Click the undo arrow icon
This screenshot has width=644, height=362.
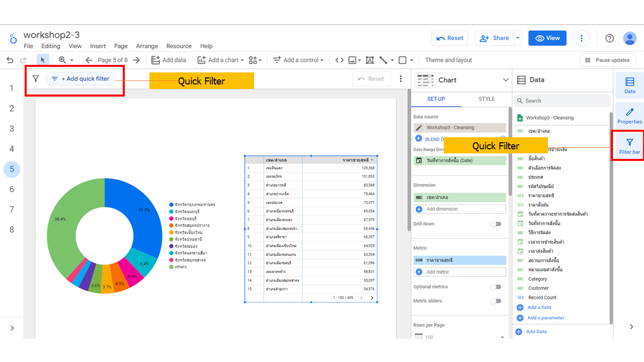(10, 60)
